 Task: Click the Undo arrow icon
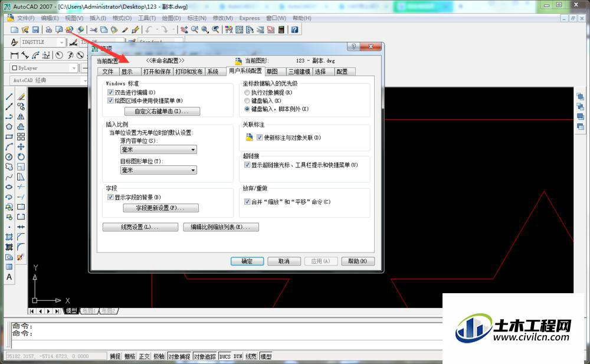149,29
